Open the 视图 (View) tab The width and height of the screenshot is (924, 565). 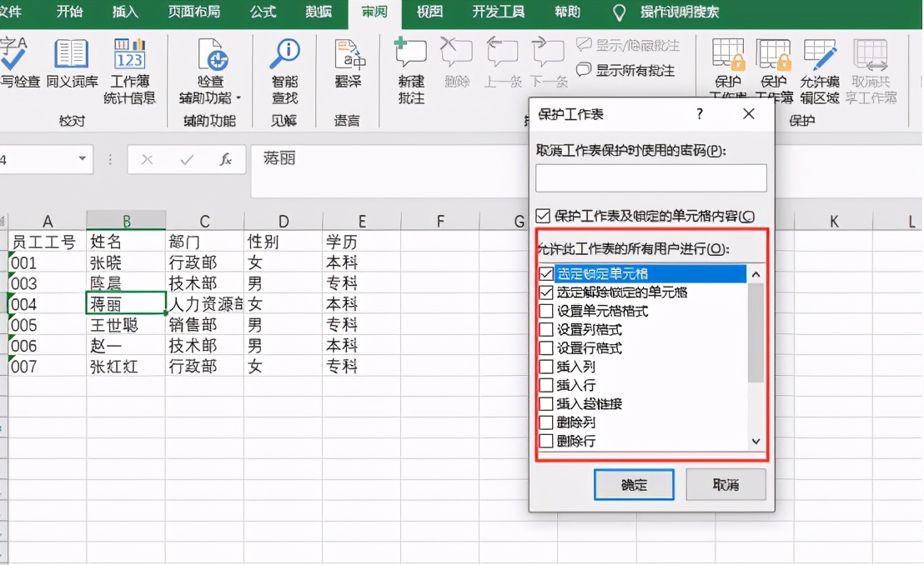429,12
